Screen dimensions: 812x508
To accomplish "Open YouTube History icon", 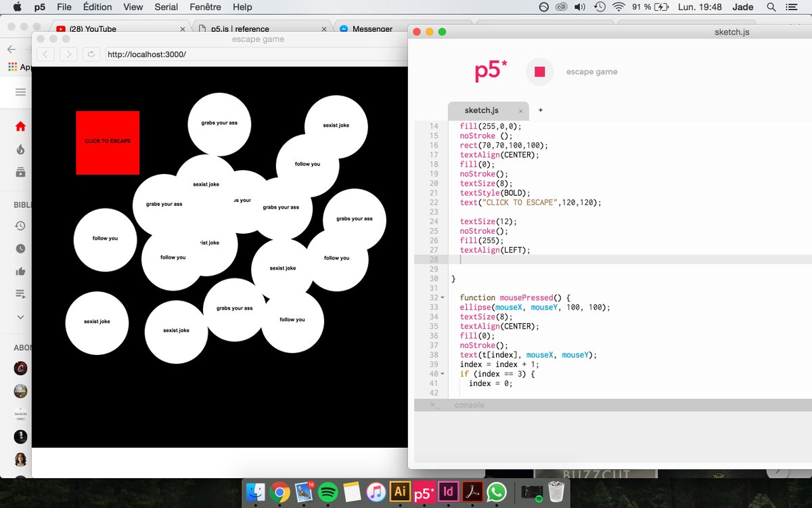I will [20, 226].
